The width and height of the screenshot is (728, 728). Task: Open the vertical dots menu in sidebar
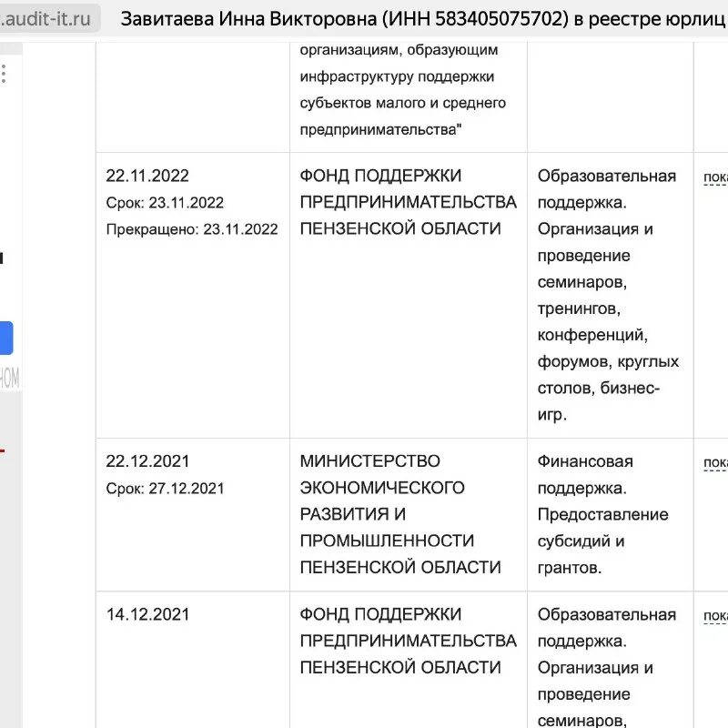[4, 74]
